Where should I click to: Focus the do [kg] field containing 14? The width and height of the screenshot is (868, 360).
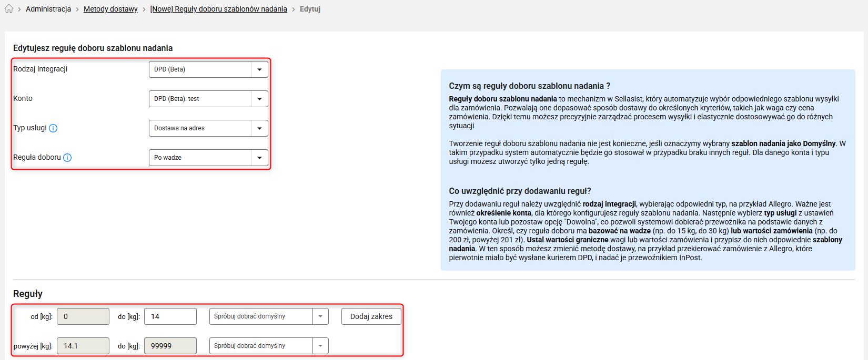[x=170, y=316]
